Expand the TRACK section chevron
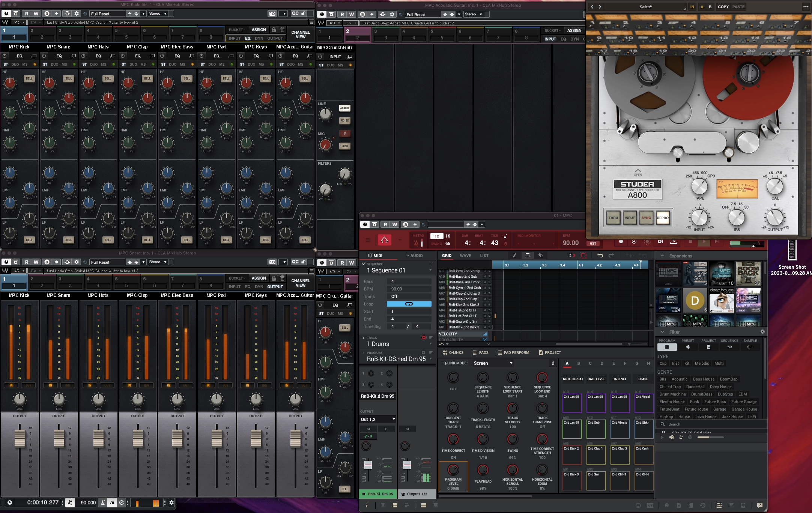The image size is (812, 513). point(363,338)
